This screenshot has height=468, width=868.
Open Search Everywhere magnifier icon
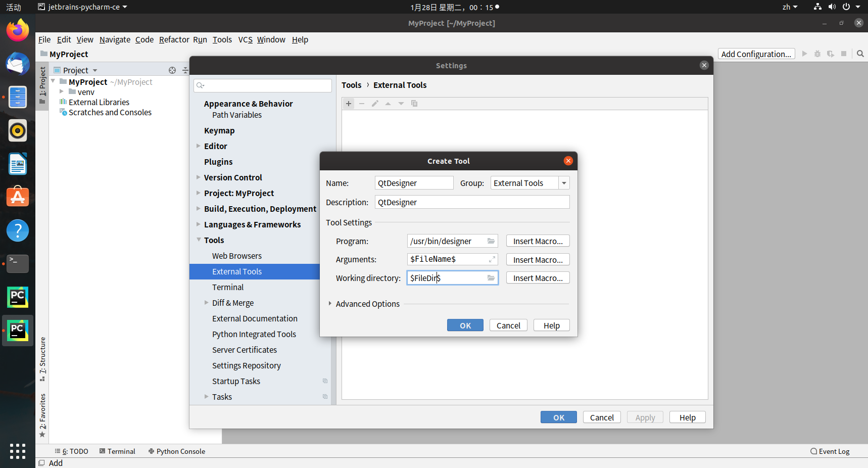(x=860, y=54)
